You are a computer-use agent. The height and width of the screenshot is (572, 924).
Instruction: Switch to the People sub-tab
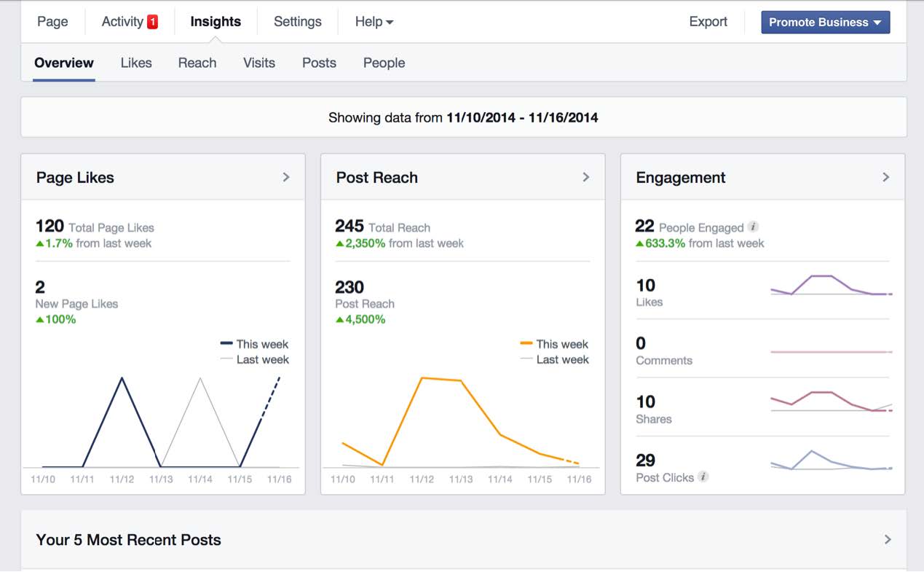click(x=384, y=63)
